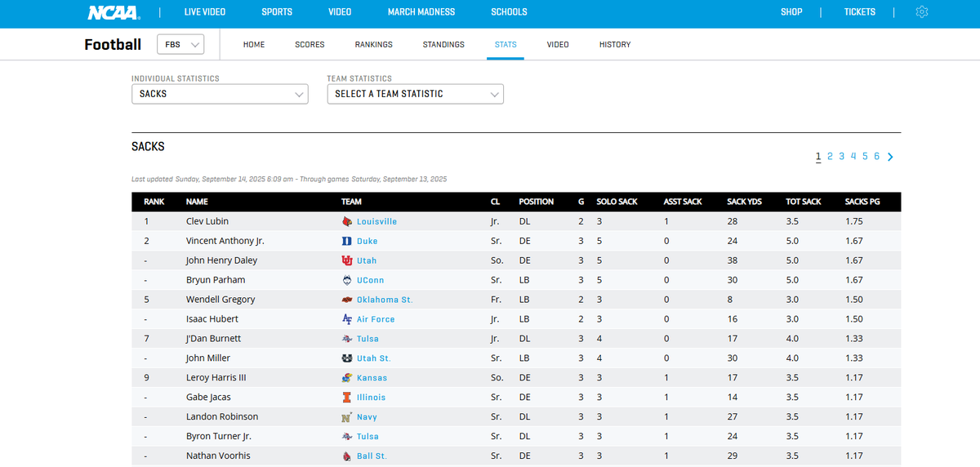Open the Air Force team link
Screen dimensions: 980x467
376,319
